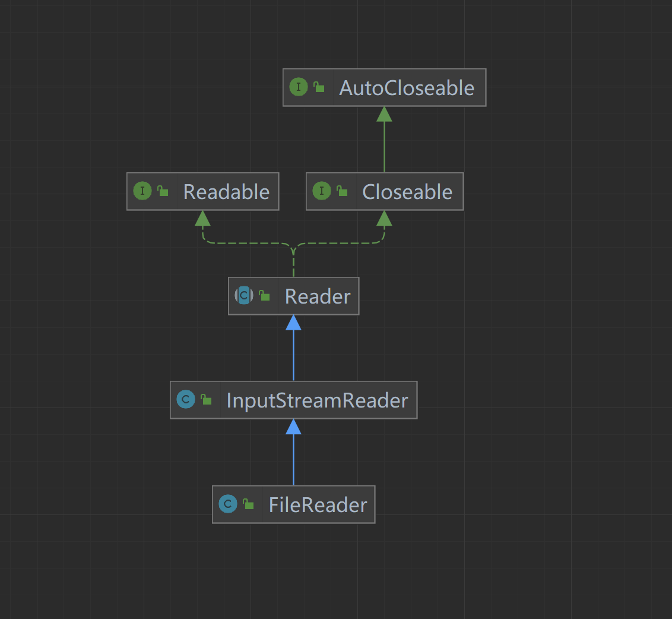This screenshot has height=619, width=672.
Task: Click the class icon on InputStreamReader node
Action: [186, 400]
